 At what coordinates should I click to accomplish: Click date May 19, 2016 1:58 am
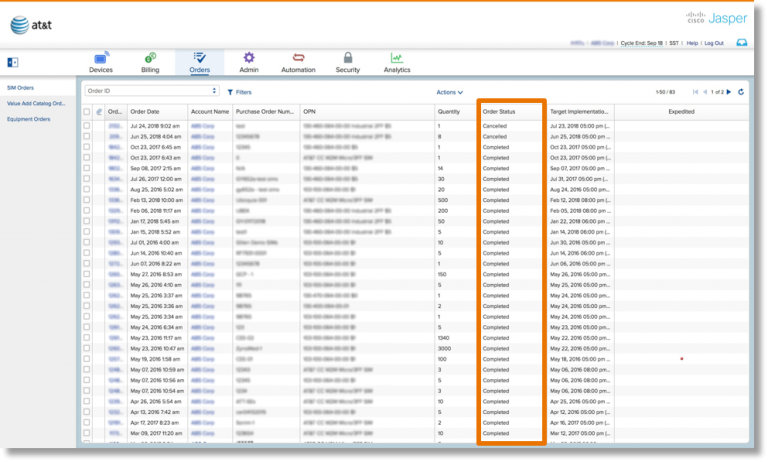(x=155, y=359)
